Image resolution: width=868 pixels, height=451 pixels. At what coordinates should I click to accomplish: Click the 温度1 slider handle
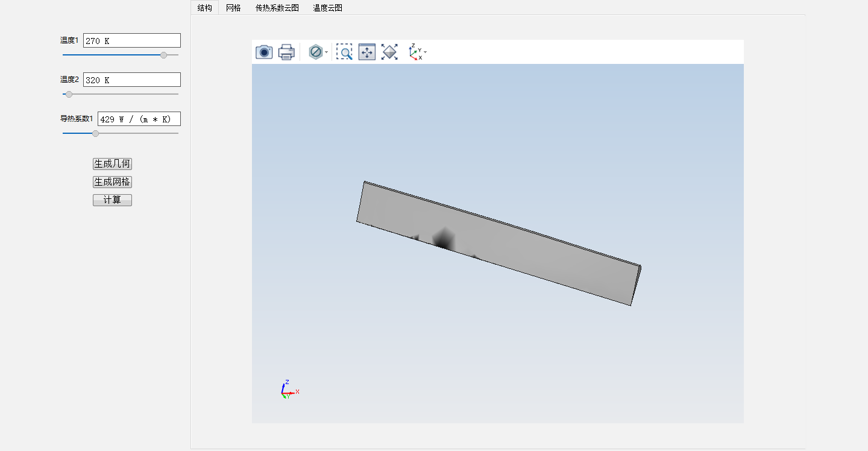click(x=163, y=55)
